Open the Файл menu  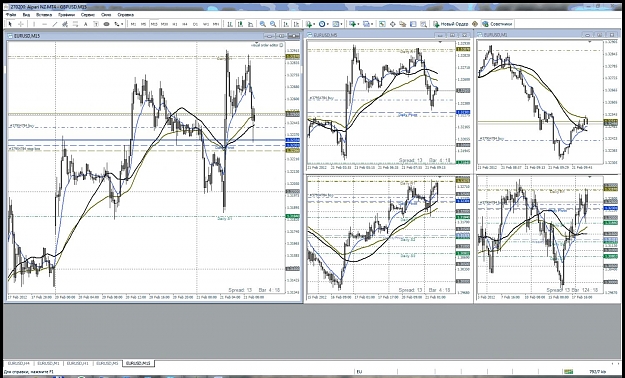coord(11,14)
